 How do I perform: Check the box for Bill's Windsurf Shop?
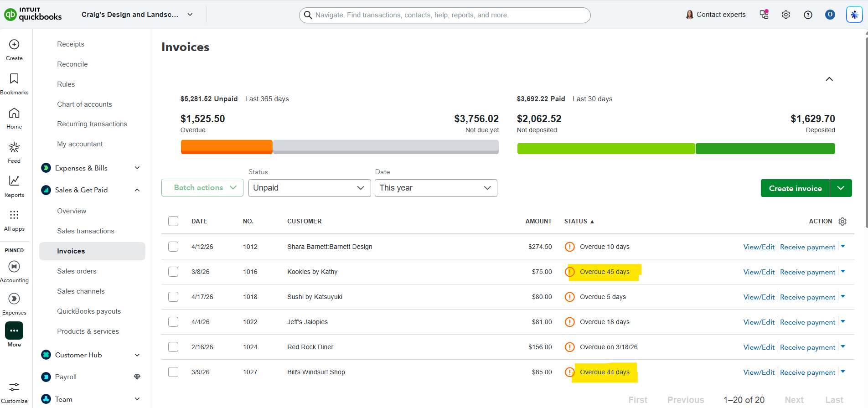pos(173,372)
